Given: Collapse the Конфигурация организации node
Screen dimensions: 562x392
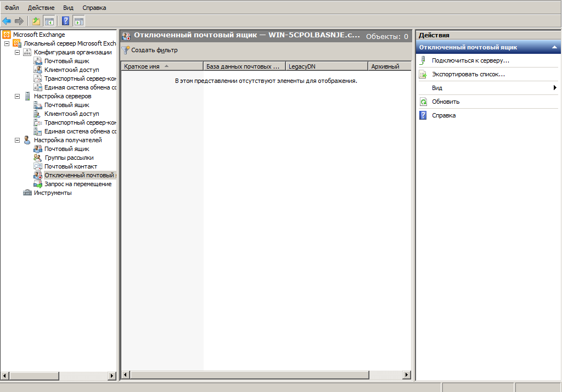Looking at the screenshot, I should 17,52.
